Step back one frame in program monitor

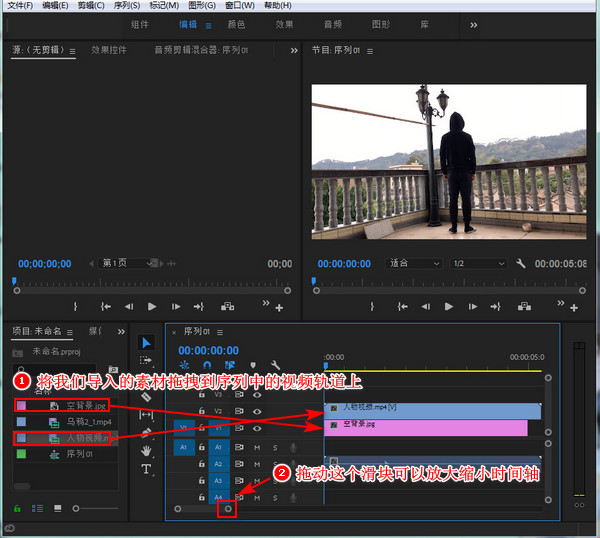click(x=426, y=306)
